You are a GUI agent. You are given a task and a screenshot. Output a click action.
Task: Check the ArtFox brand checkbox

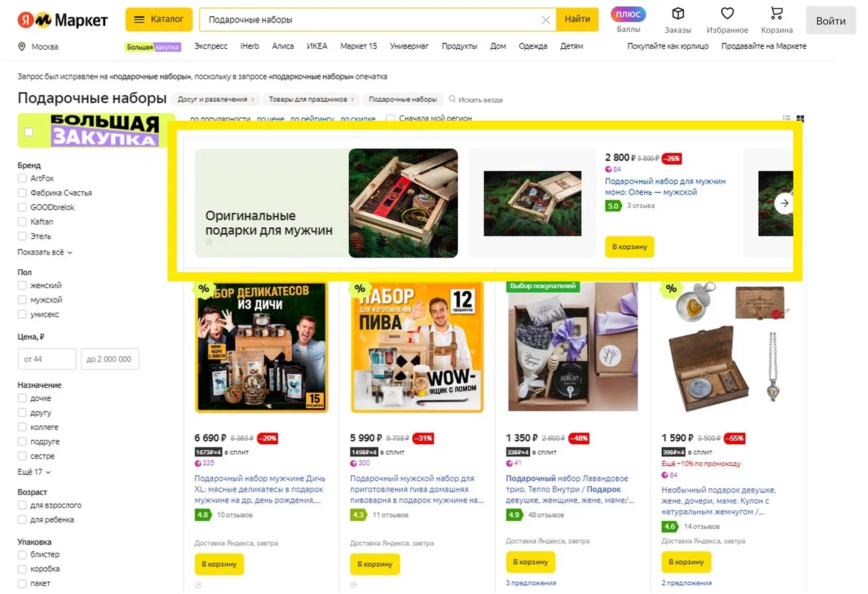22,178
